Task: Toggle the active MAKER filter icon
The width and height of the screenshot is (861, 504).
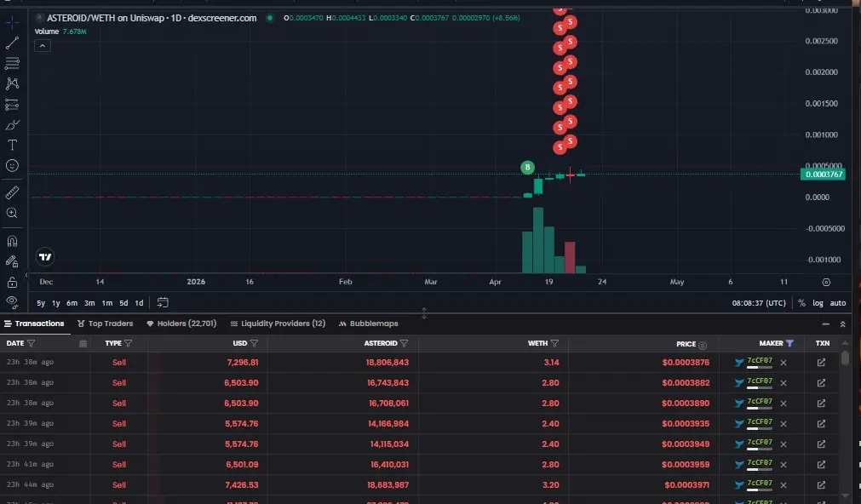Action: pyautogui.click(x=789, y=343)
